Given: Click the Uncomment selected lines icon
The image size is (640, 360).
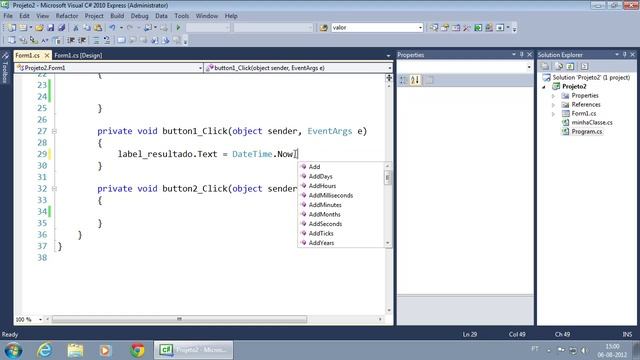Looking at the screenshot, I should click(107, 40).
